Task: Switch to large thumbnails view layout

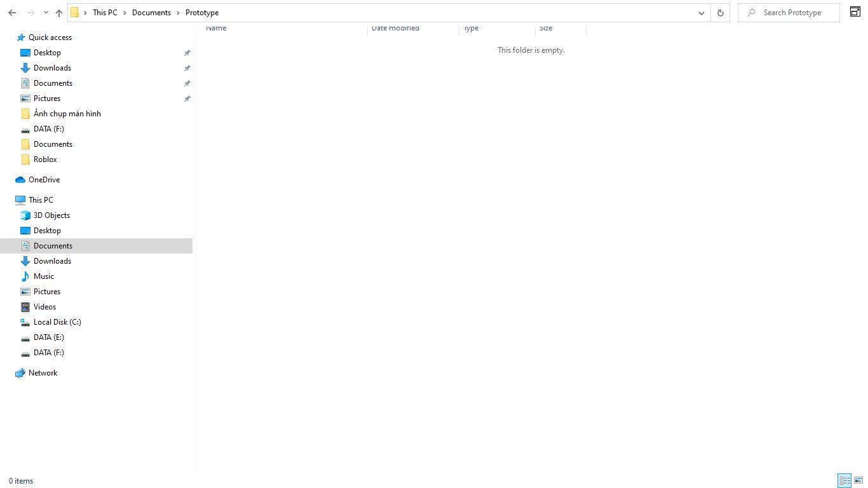Action: coord(858,480)
